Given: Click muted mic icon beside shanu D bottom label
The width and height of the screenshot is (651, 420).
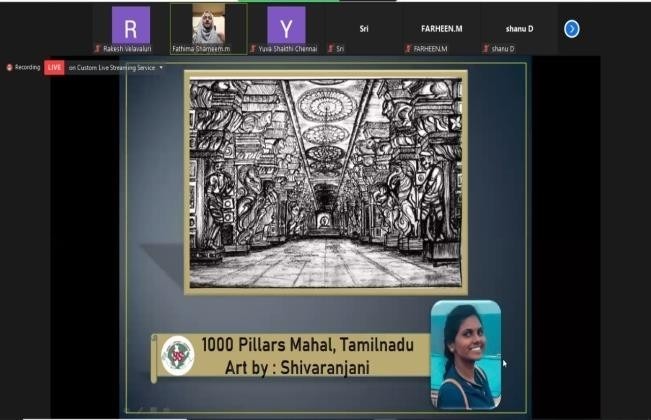Looking at the screenshot, I should click(x=486, y=49).
